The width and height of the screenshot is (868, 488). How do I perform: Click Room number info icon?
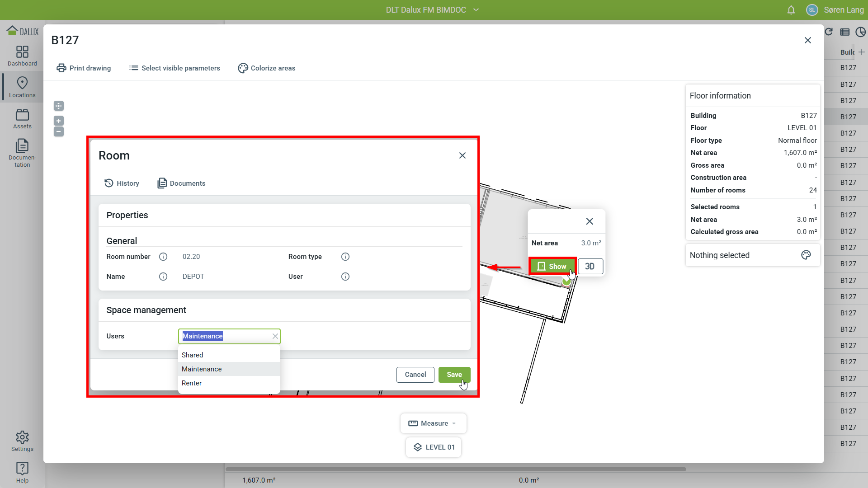[163, 257]
